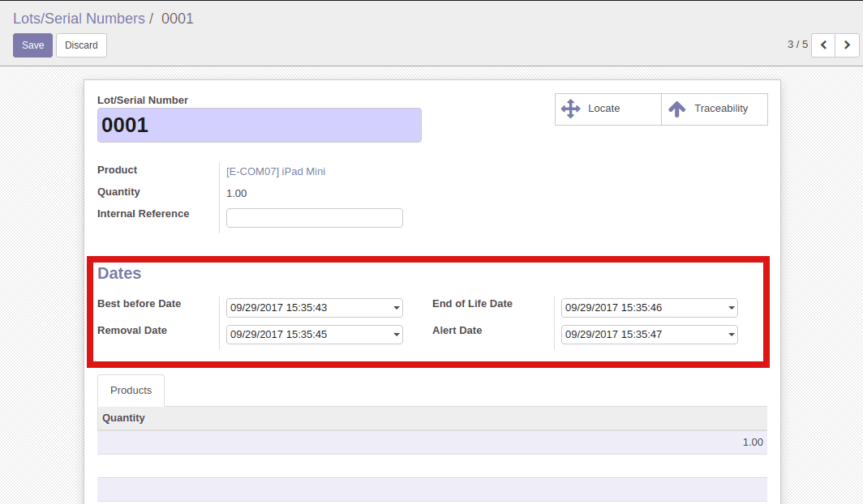863x504 pixels.
Task: Click the Dates section heading
Action: click(119, 273)
